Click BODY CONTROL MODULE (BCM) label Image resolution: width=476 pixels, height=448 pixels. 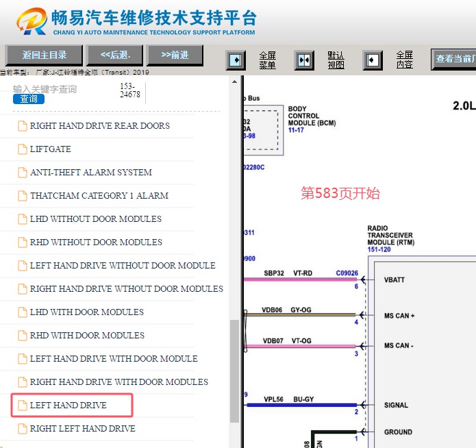pos(312,116)
